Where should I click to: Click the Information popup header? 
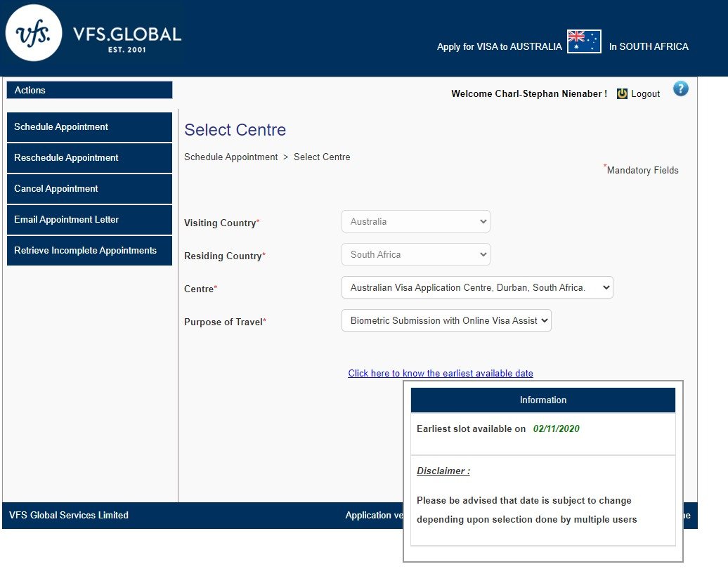[x=543, y=400]
